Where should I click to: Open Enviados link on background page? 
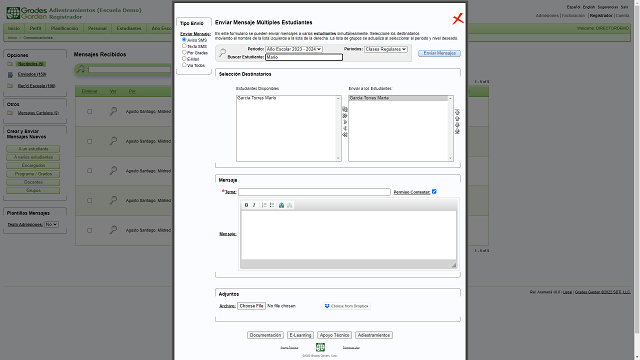pos(32,74)
